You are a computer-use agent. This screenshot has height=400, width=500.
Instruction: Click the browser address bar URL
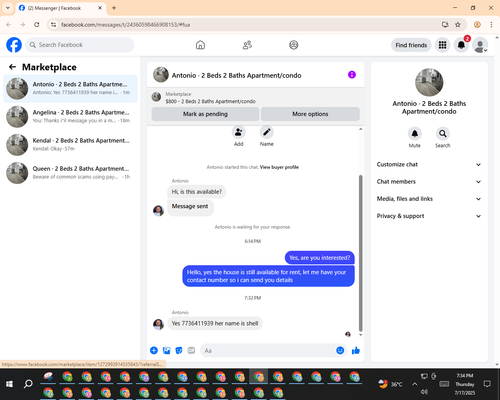[x=125, y=25]
